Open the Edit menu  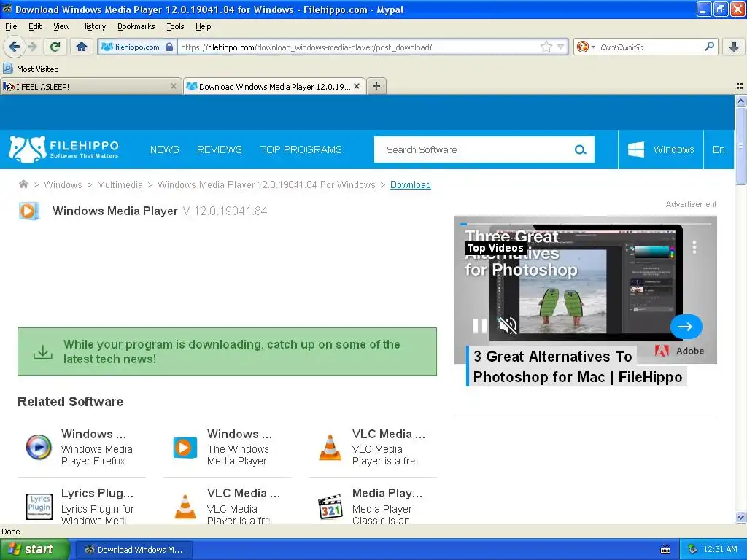click(35, 27)
